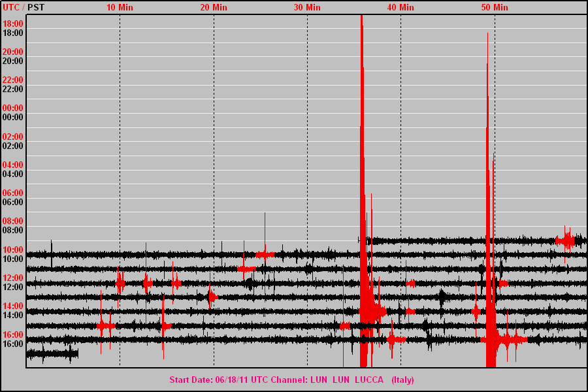The height and width of the screenshot is (392, 588).
Task: Click the black 02:00 PST time label
Action: (13, 146)
